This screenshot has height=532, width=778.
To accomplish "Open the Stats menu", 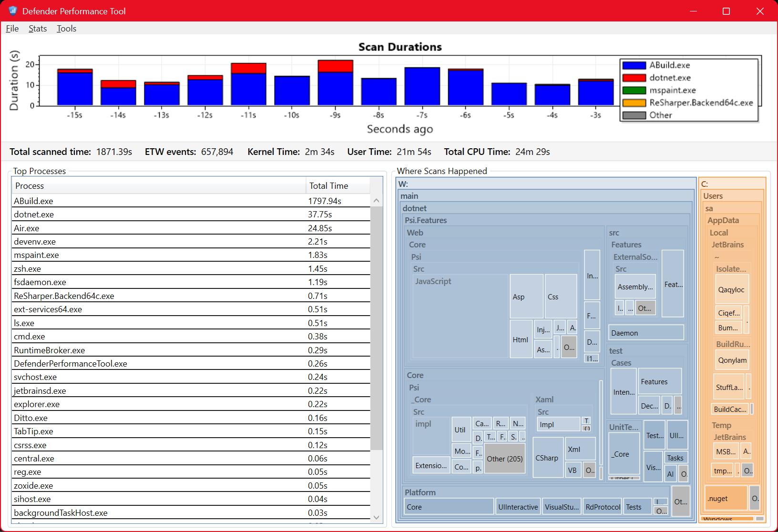I will [x=38, y=29].
